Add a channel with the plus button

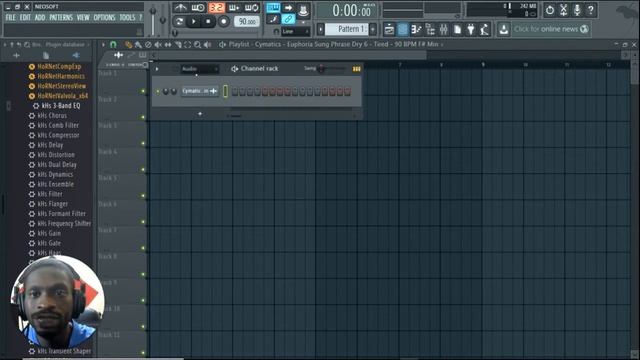pyautogui.click(x=200, y=114)
